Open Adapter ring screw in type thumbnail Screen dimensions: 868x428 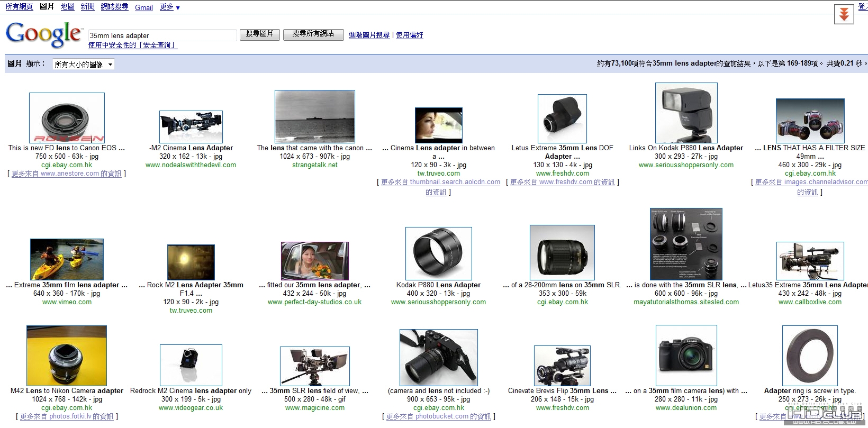point(810,356)
